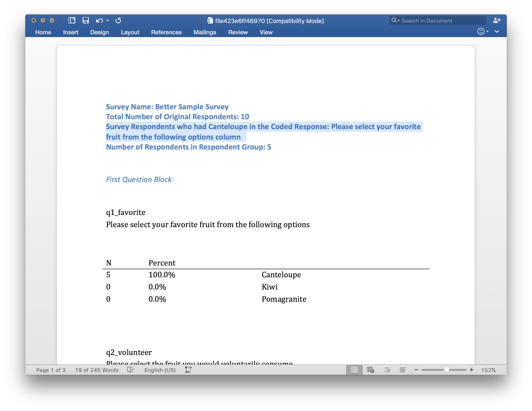Click the zoom in plus icon
The width and height of the screenshot is (532, 411).
click(472, 370)
